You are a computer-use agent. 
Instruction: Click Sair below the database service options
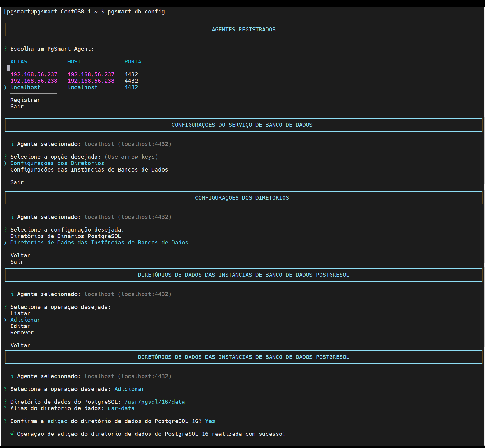click(x=17, y=182)
